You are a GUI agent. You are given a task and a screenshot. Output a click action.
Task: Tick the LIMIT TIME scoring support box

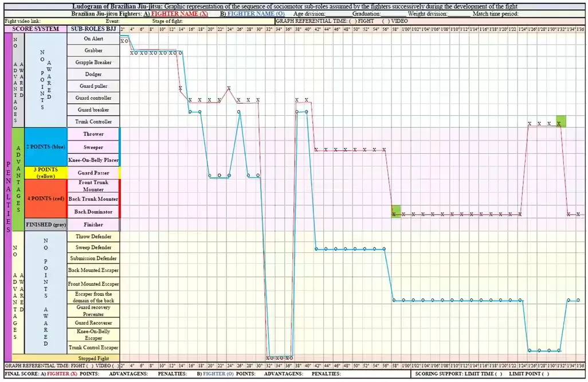(499, 374)
